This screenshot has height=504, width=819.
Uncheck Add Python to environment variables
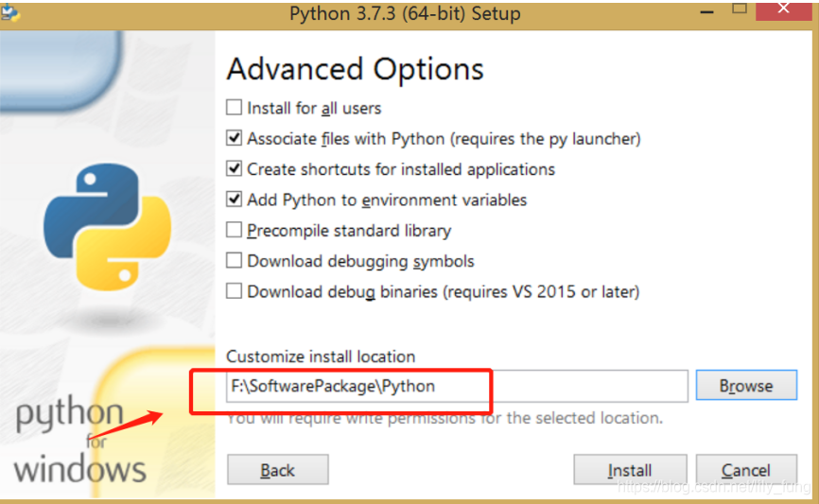[x=234, y=200]
